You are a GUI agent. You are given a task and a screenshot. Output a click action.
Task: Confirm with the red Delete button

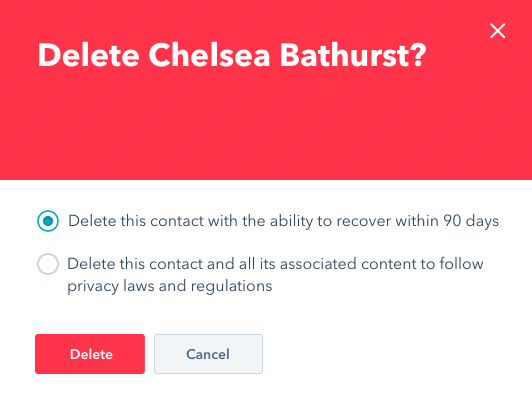coord(90,354)
